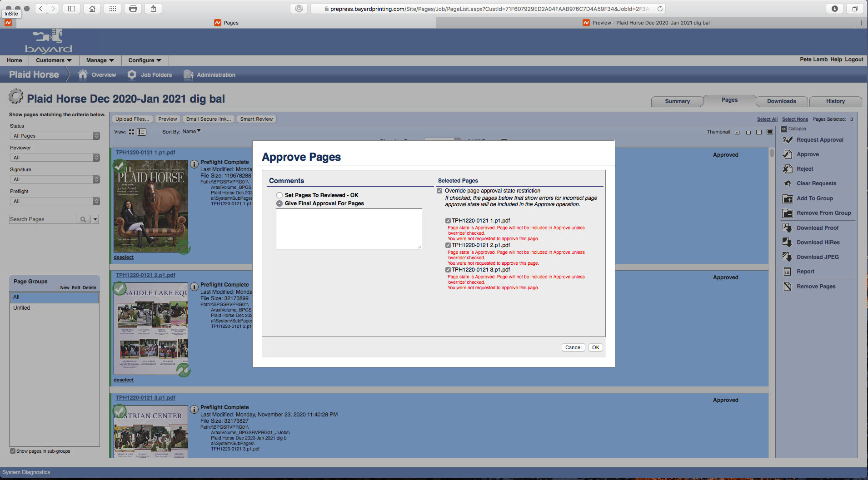Click the Logout link

[854, 59]
